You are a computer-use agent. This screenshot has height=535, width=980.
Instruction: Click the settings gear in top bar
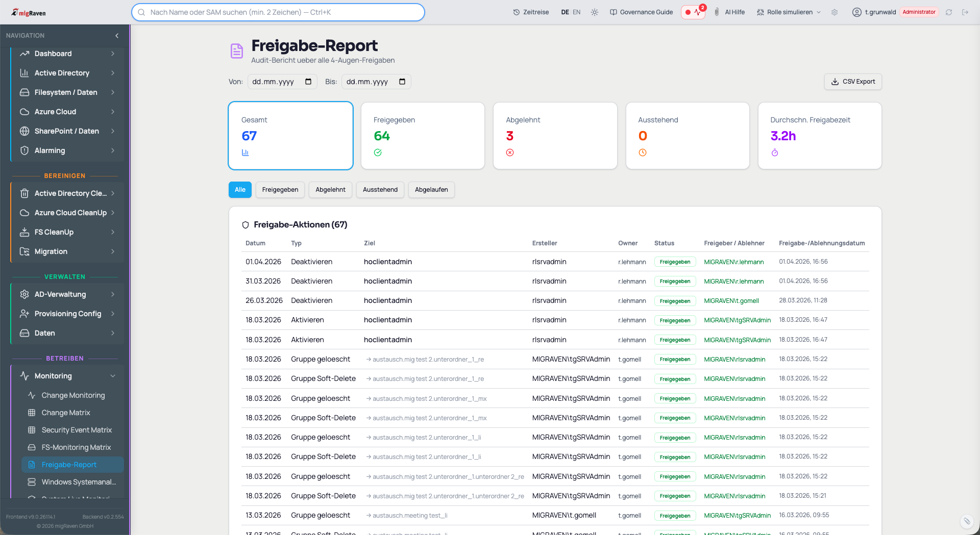(x=835, y=12)
